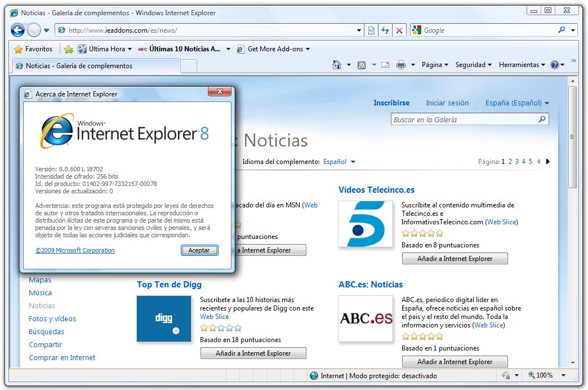Screen dimensions: 588x390
Task: Open Fotos y vídeos category
Action: [52, 318]
